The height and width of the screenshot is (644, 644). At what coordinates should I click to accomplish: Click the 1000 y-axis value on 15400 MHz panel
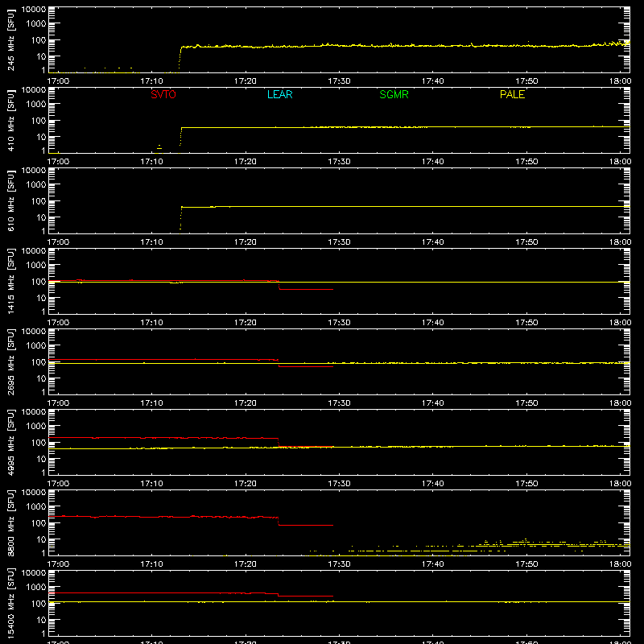36,587
